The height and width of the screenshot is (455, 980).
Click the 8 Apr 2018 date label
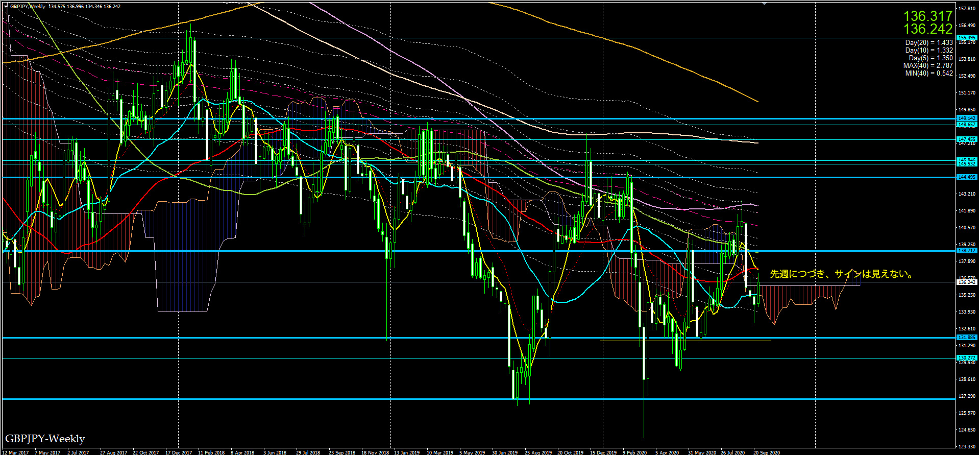tap(242, 452)
